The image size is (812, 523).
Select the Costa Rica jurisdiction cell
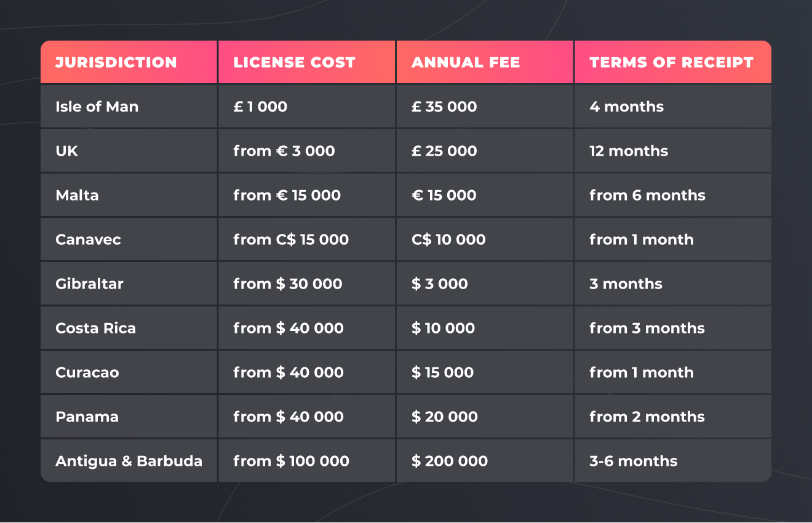pos(129,328)
